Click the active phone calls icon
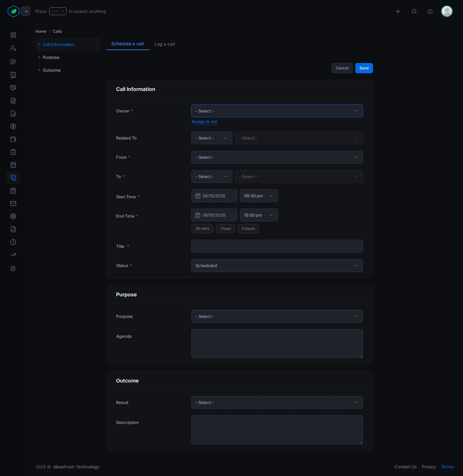The height and width of the screenshot is (476, 463). pyautogui.click(x=13, y=178)
